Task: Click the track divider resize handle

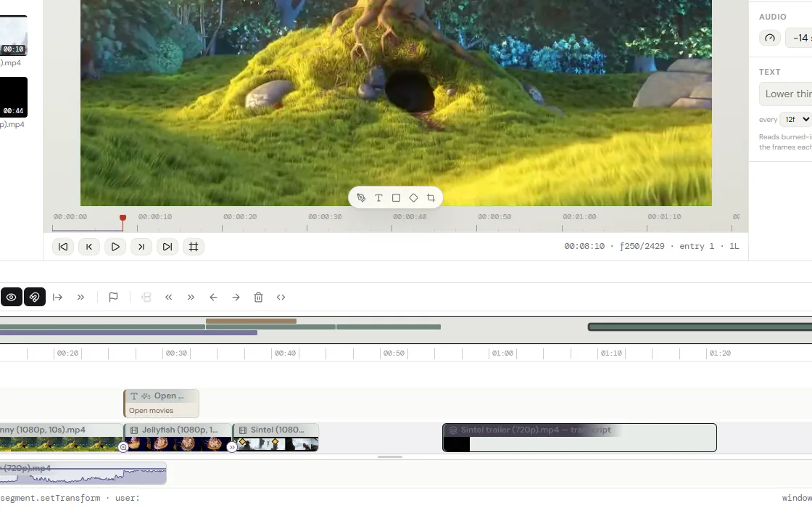Action: tap(390, 456)
